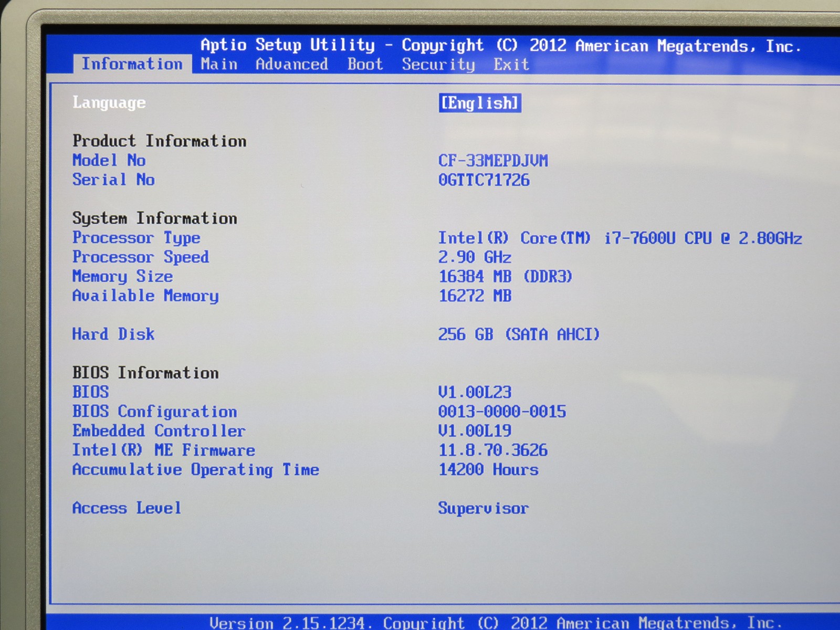Screen dimensions: 840x630
Task: Select the Information tab
Action: 132,64
